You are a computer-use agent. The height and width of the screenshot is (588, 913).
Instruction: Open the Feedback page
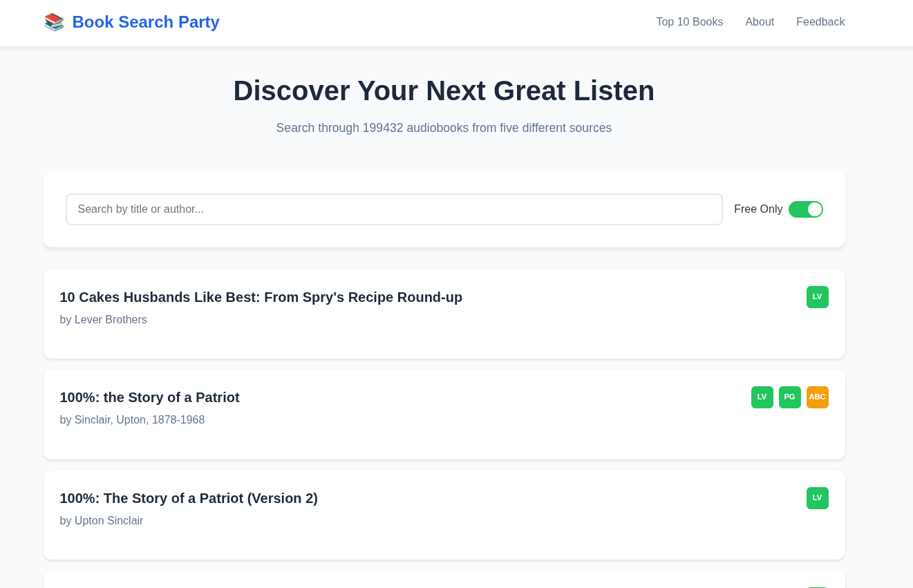point(820,21)
